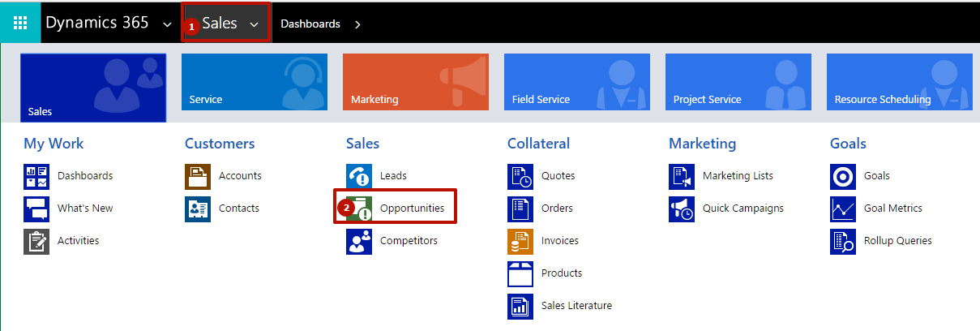Select the Activities clipboard icon
The image size is (980, 331).
click(x=36, y=241)
